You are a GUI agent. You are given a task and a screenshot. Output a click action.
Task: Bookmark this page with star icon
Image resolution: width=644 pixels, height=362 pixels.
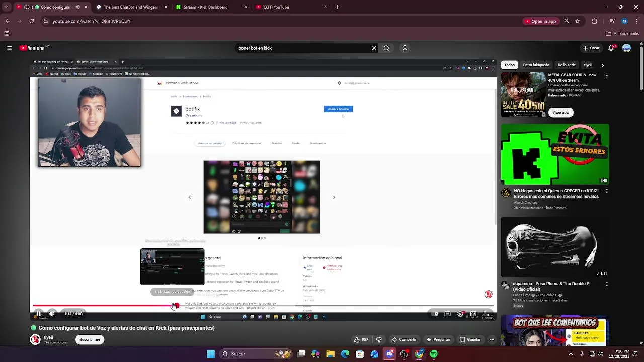click(578, 21)
